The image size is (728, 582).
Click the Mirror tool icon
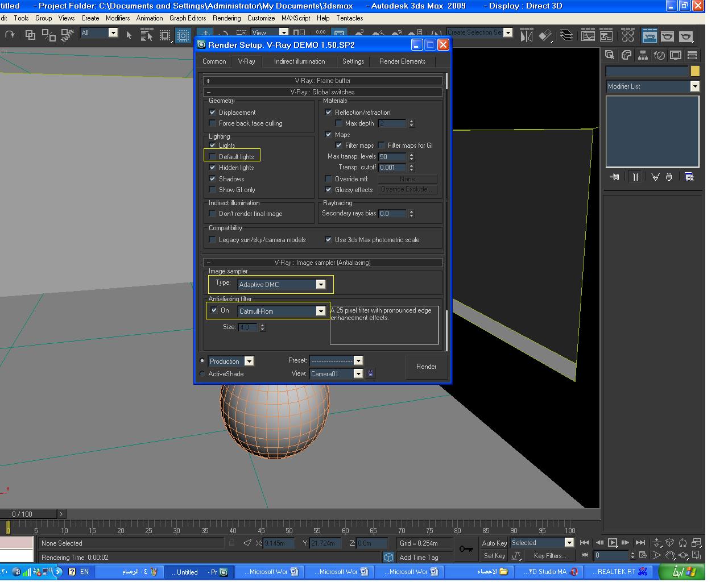pyautogui.click(x=526, y=36)
